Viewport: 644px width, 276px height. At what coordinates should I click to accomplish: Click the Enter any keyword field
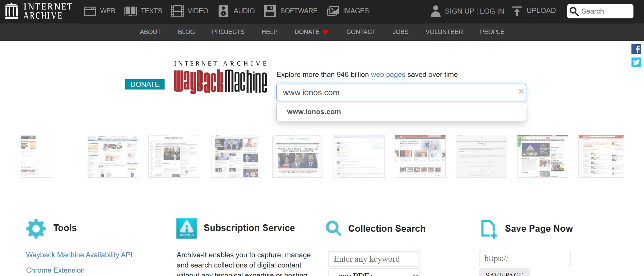click(374, 259)
